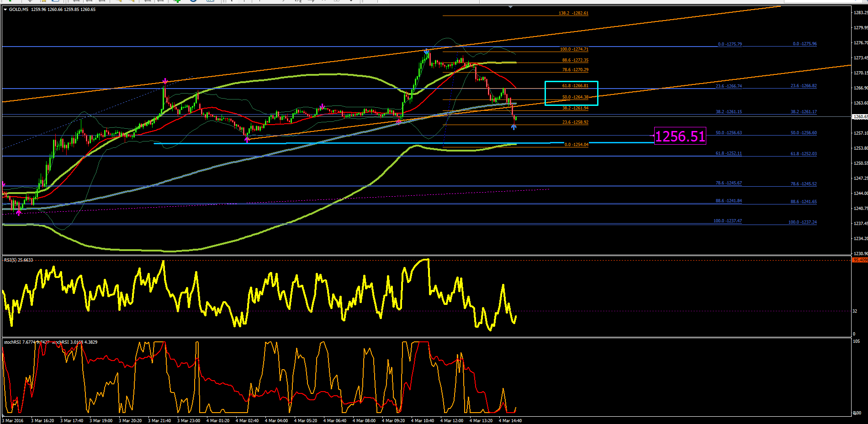Click the Fibonacci label 88.6 -1272.35
Viewport: 868px width, 424px height.
click(x=575, y=60)
